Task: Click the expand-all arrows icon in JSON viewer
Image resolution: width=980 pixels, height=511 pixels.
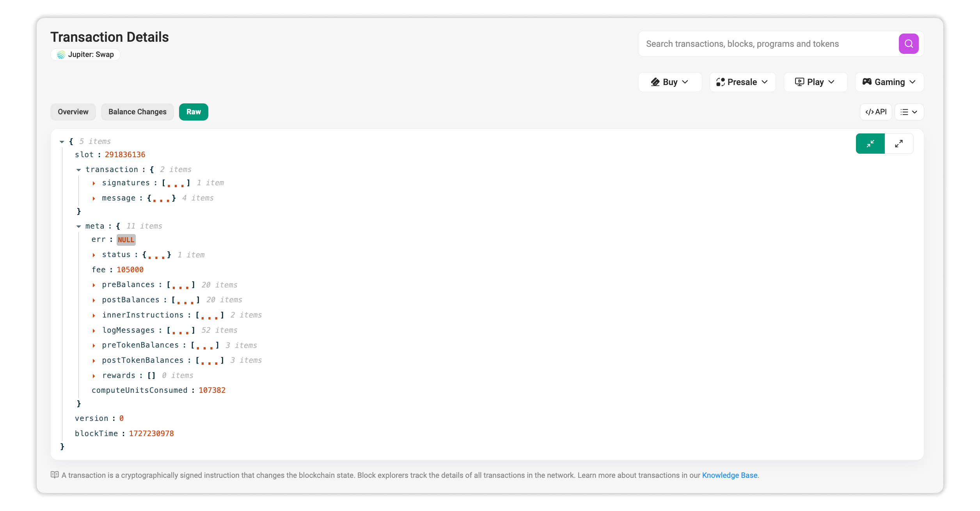Action: pyautogui.click(x=899, y=143)
